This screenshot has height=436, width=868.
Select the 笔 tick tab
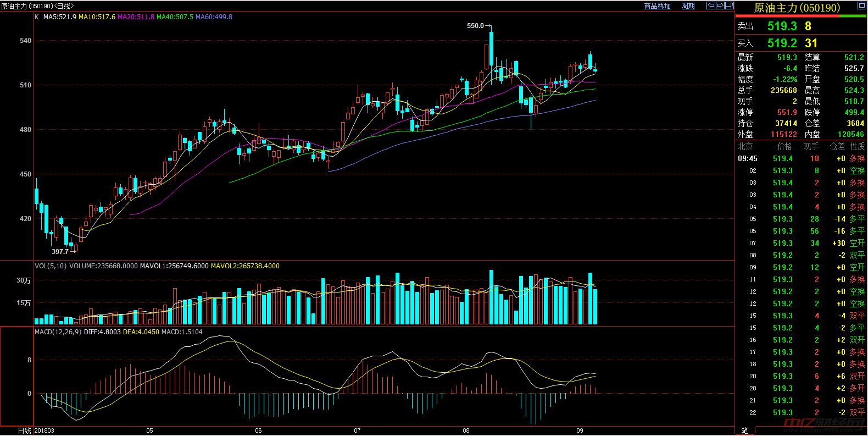pos(745,431)
